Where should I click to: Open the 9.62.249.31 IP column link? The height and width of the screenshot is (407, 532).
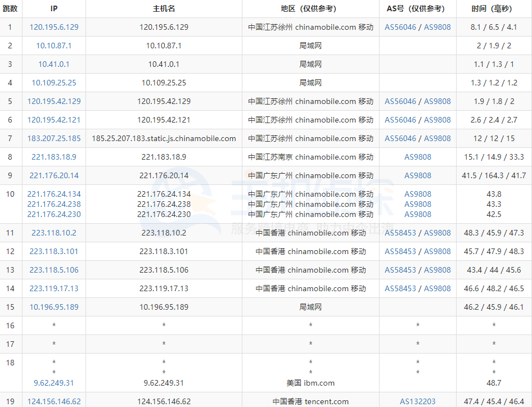tap(54, 383)
